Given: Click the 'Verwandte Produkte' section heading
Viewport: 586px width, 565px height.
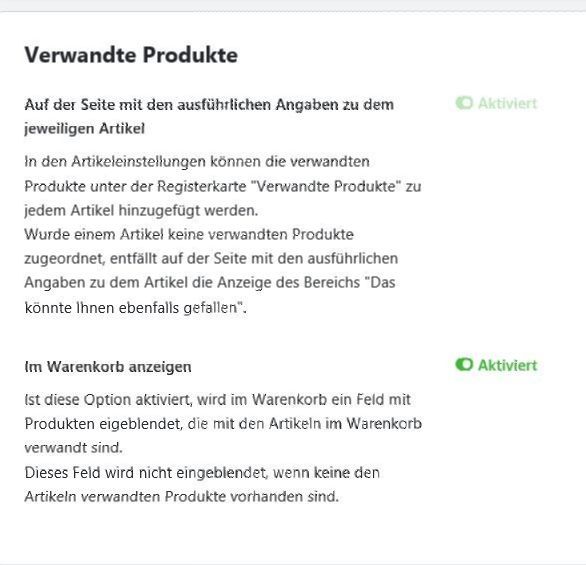Looking at the screenshot, I should click(131, 55).
